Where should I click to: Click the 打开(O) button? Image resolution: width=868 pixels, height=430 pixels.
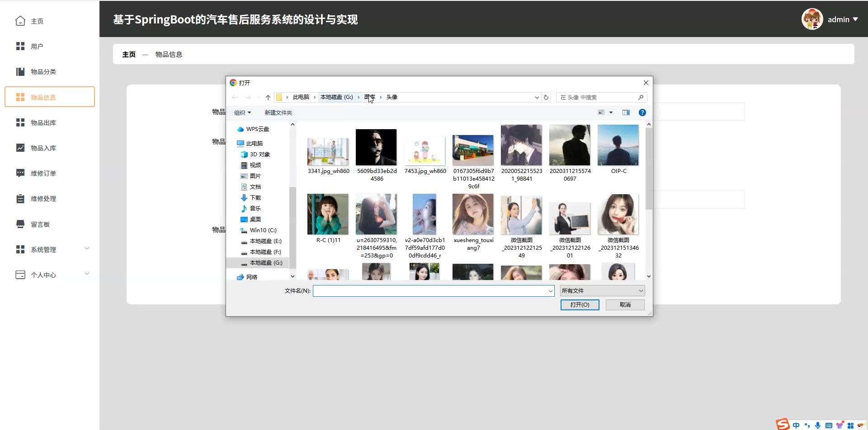[x=580, y=305]
